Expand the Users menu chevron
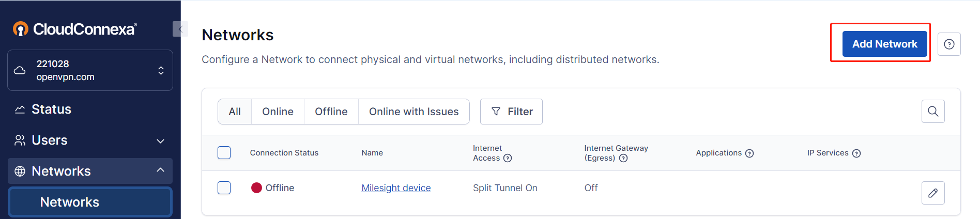980x219 pixels. [x=161, y=140]
